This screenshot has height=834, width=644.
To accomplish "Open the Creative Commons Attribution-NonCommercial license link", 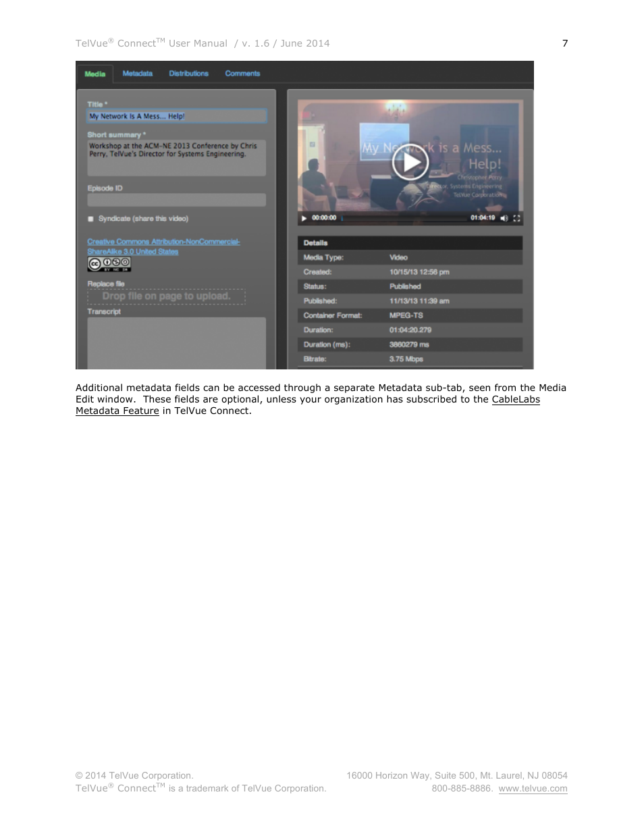I will click(x=163, y=246).
